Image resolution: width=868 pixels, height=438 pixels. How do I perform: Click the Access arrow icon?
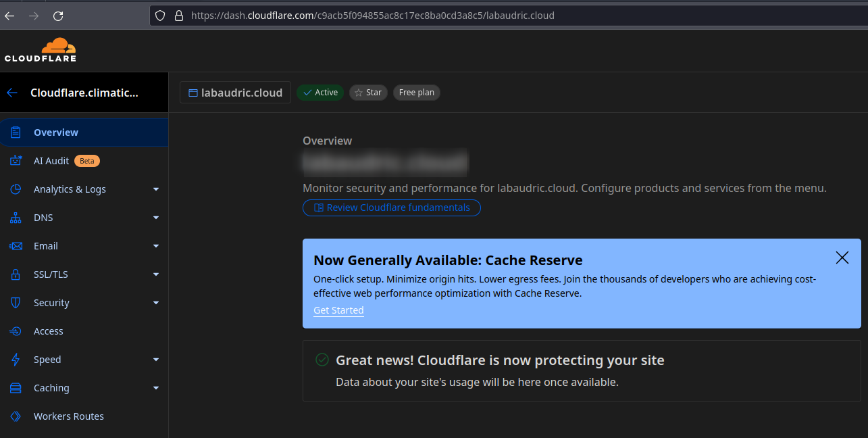[16, 331]
